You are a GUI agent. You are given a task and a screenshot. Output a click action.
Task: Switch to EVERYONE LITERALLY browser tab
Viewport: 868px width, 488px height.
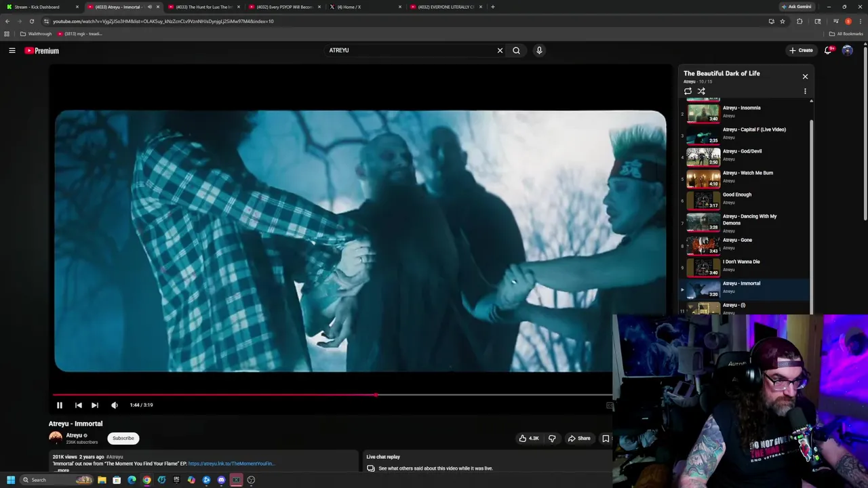446,7
